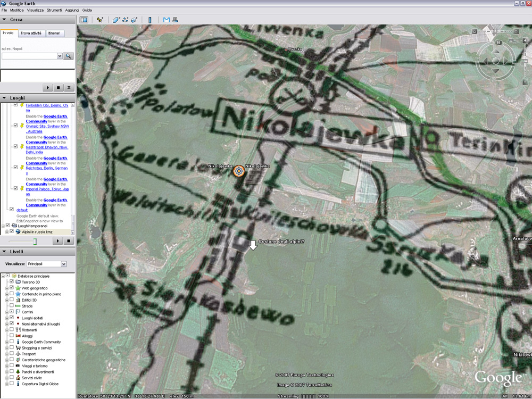The image size is (532, 399).
Task: Open the ruler measuring tool
Action: (x=149, y=20)
